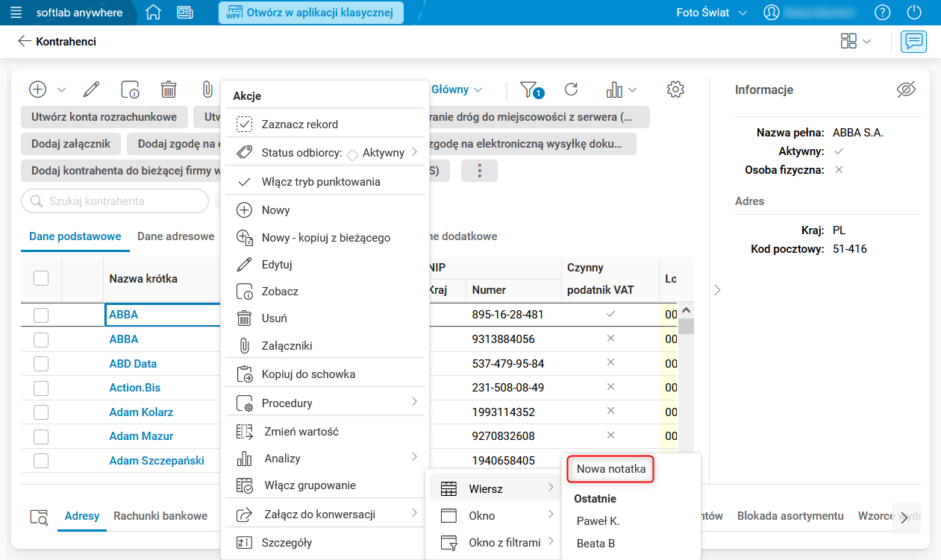
Task: Click the trash delete icon in toolbar
Action: click(x=169, y=89)
